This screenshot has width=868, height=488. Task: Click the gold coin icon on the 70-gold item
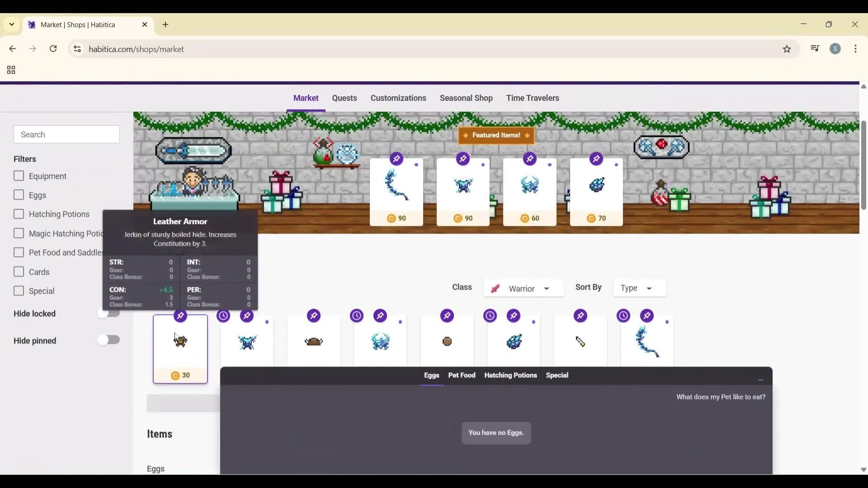coord(591,218)
